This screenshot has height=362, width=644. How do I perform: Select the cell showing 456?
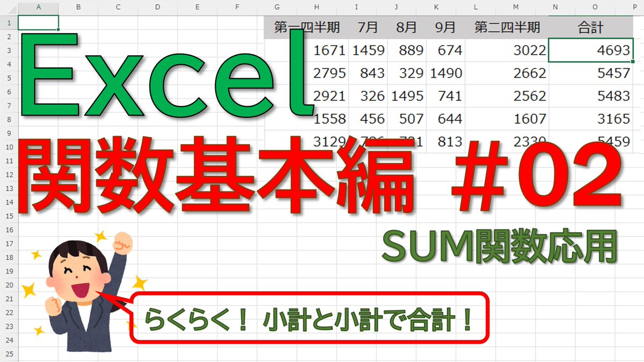(x=368, y=119)
